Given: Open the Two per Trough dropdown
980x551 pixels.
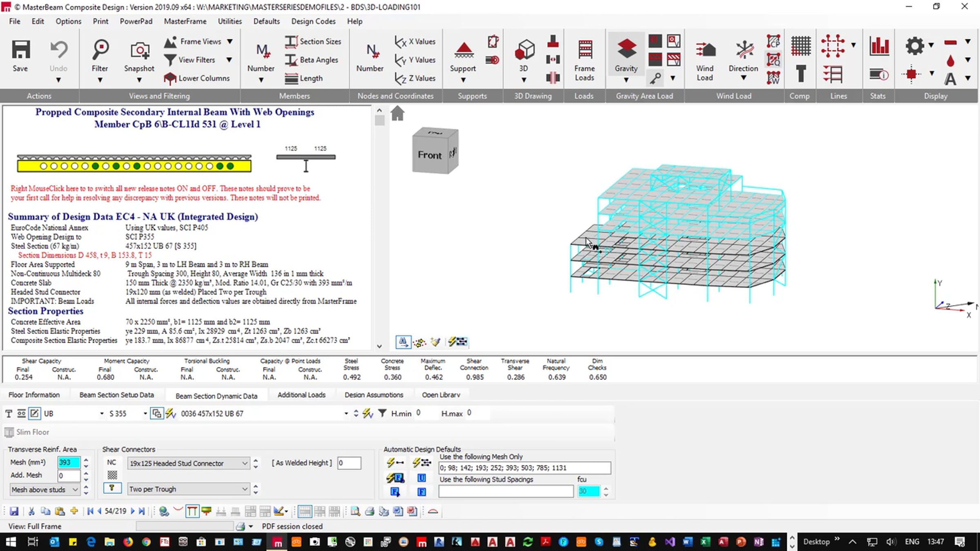Looking at the screenshot, I should click(244, 489).
